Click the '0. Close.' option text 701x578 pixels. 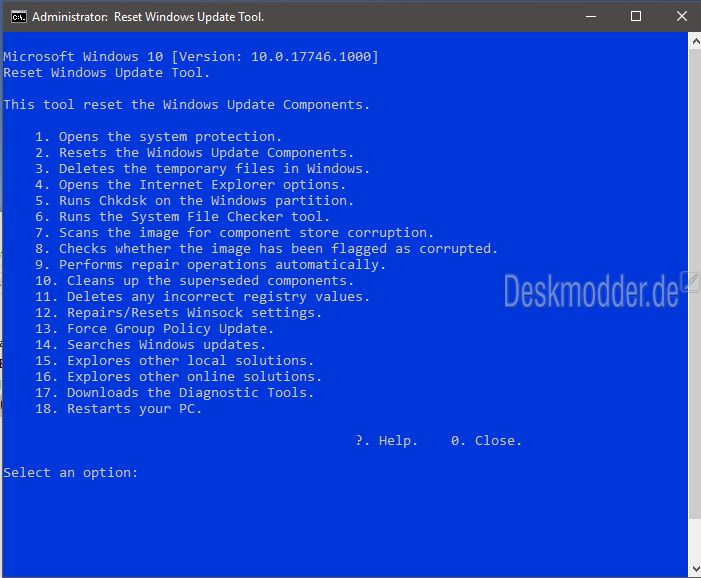(x=486, y=441)
